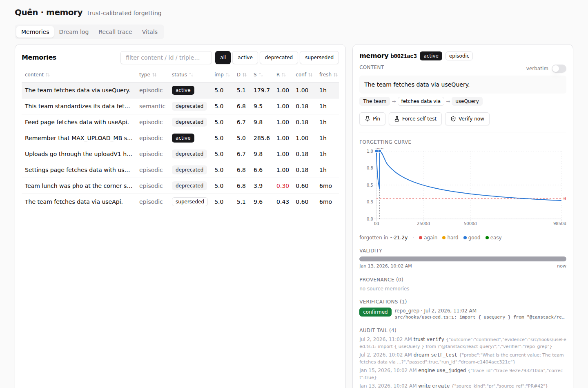The height and width of the screenshot is (388, 588).
Task: Click 'The team' triple chip
Action: 374,101
